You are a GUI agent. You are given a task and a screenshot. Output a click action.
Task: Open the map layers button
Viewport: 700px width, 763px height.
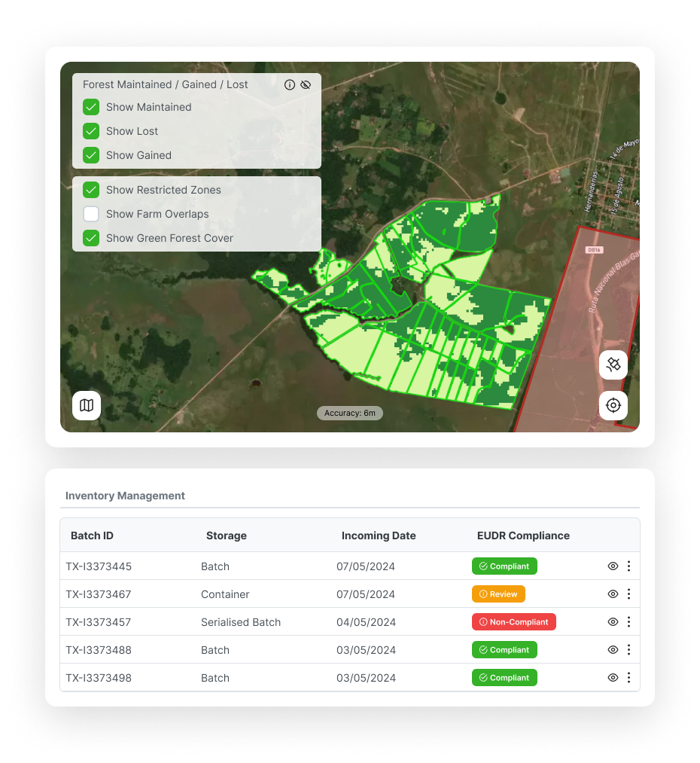[x=87, y=406]
